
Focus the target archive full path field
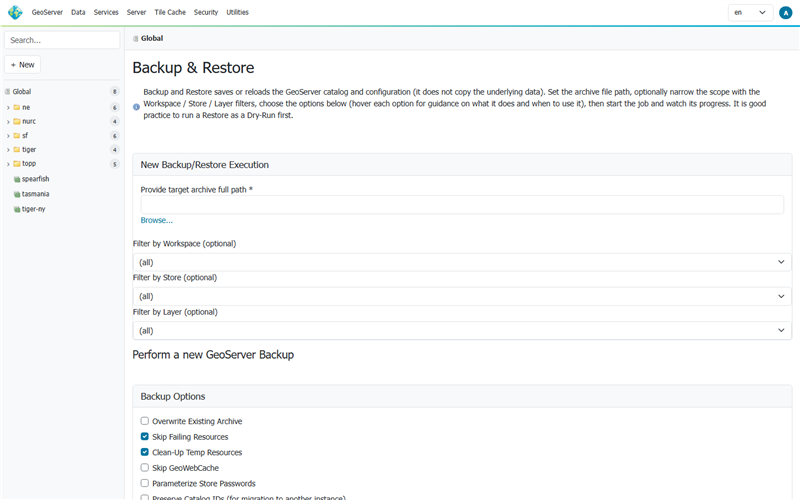pos(462,205)
